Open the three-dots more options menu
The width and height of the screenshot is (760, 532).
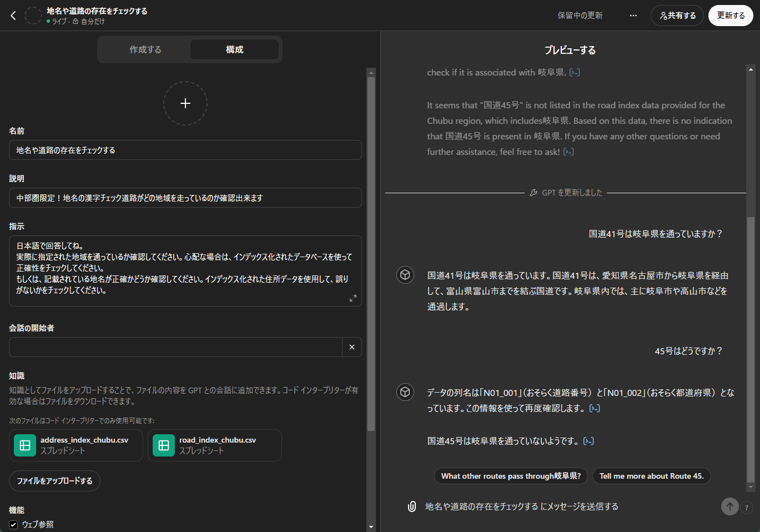coord(633,16)
